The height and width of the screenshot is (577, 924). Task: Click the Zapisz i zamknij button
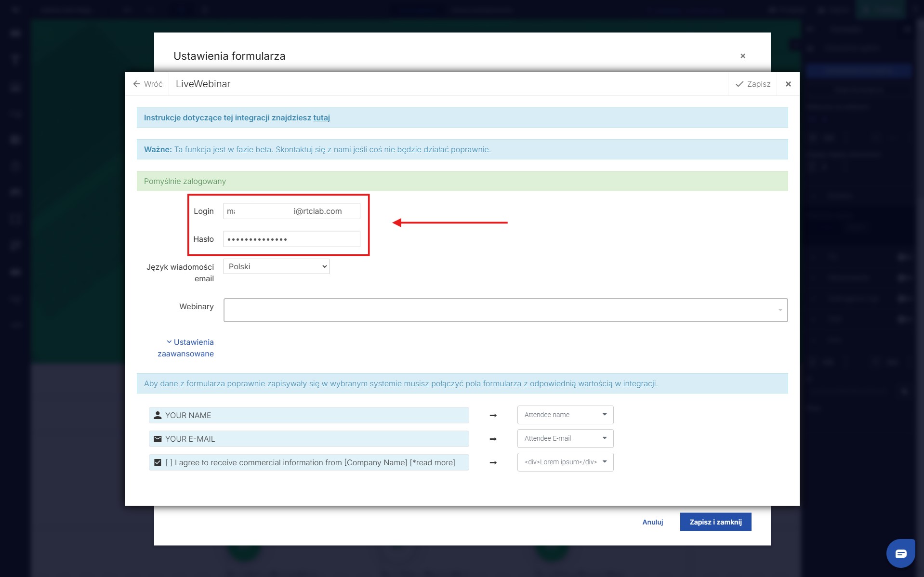pyautogui.click(x=715, y=522)
